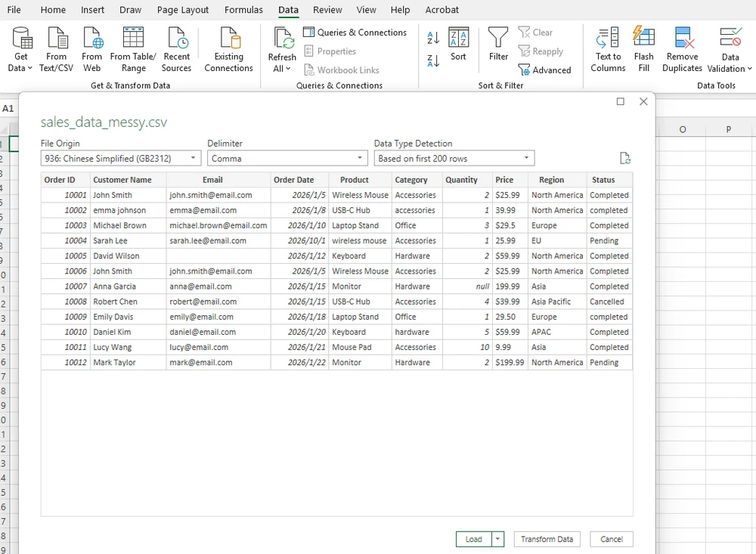Click Remove Duplicates
Viewport: 756px width, 554px height.
point(682,49)
